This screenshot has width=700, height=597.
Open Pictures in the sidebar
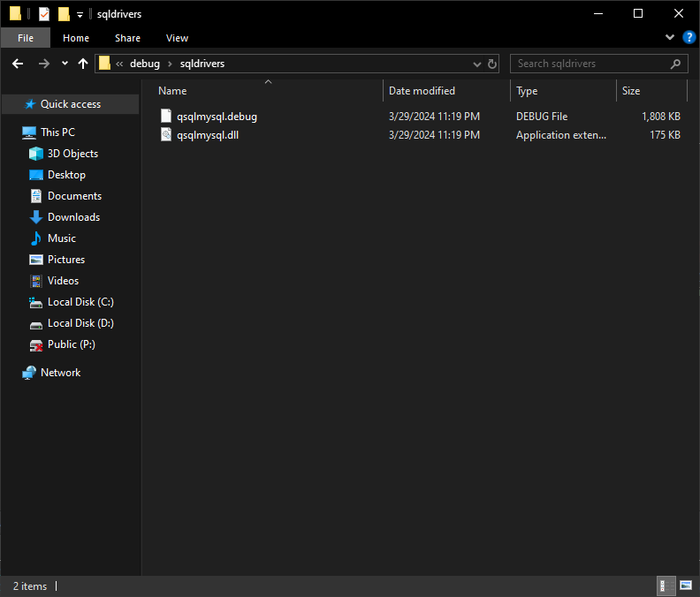[66, 260]
